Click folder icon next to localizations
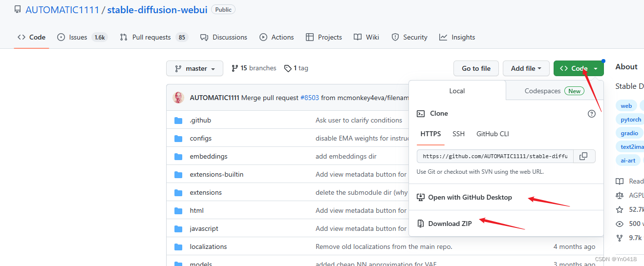644x266 pixels. [x=178, y=246]
